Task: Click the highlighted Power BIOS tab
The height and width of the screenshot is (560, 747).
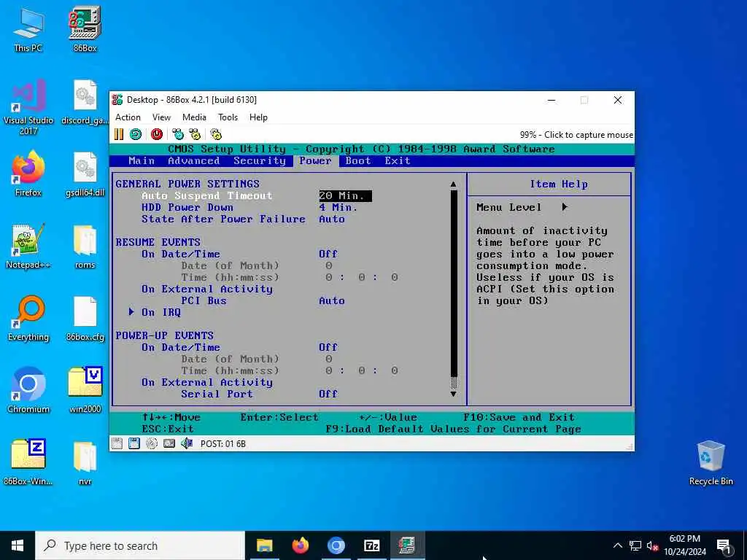Action: coord(315,161)
